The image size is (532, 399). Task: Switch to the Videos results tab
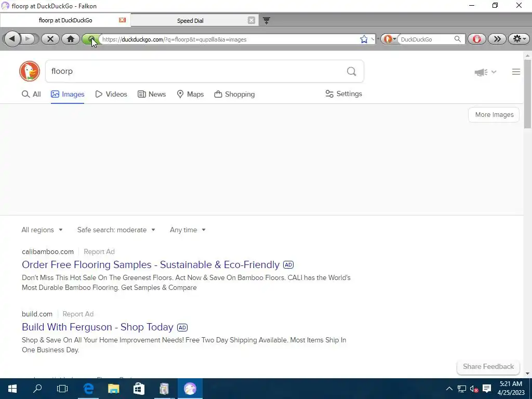point(111,95)
